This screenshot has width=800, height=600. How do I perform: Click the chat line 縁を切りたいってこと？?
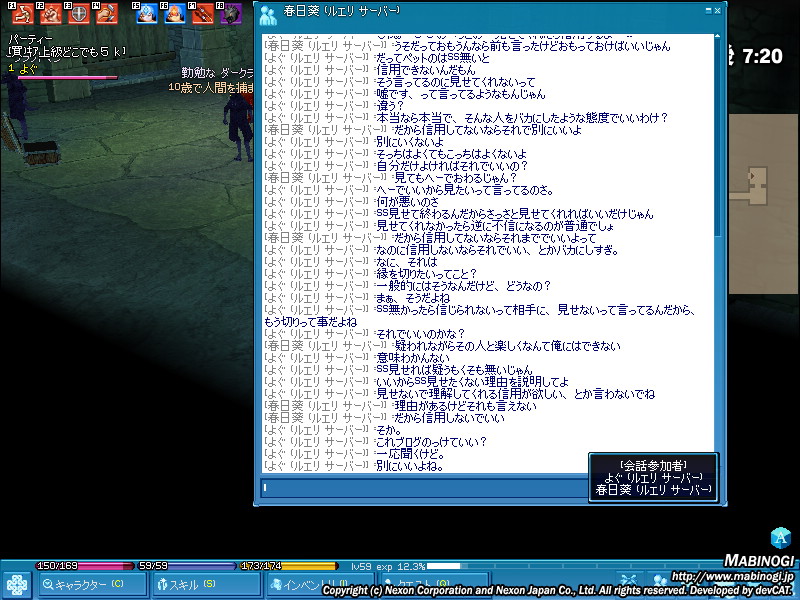(x=427, y=274)
